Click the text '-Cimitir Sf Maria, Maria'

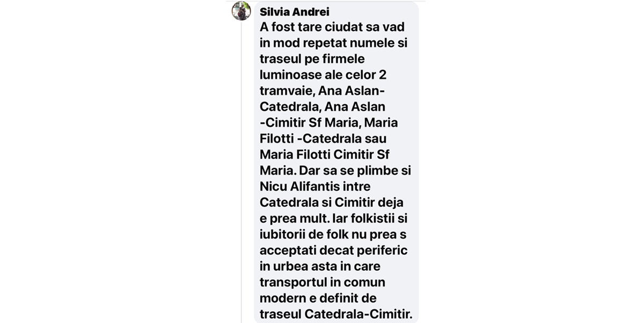[329, 123]
